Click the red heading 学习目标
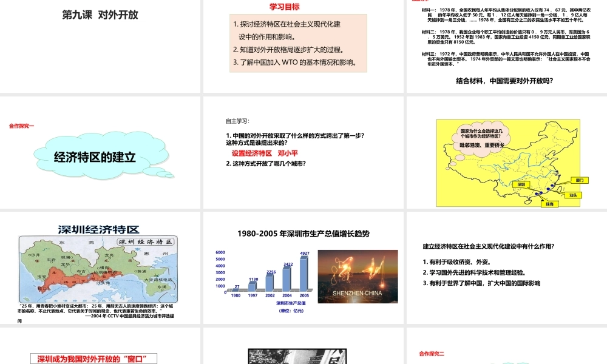The width and height of the screenshot is (607, 364). (285, 7)
